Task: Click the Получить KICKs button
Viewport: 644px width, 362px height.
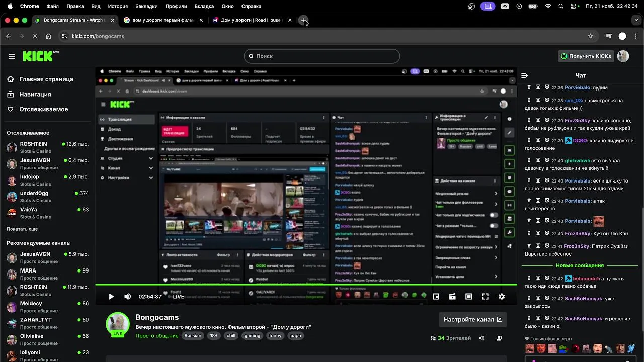Action: (586, 56)
